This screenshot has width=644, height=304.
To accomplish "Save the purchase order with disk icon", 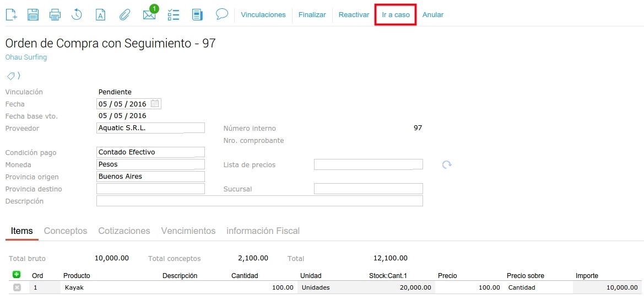I will (x=33, y=15).
